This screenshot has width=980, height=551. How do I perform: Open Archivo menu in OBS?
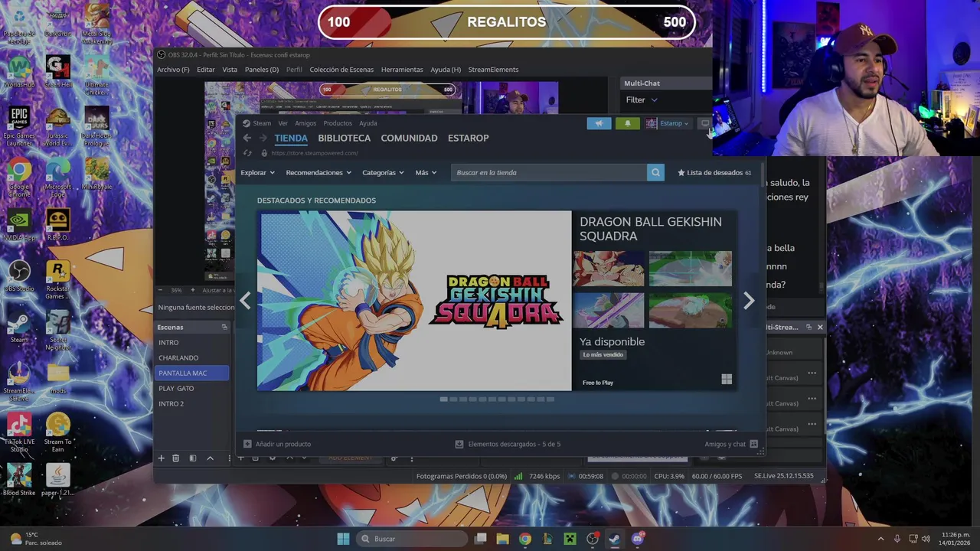(173, 70)
